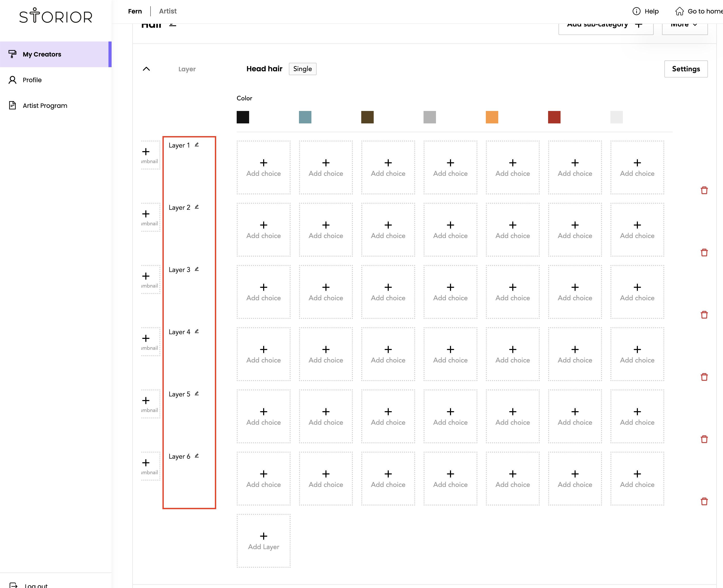Open Artist Program in sidebar
723x588 pixels.
[45, 106]
